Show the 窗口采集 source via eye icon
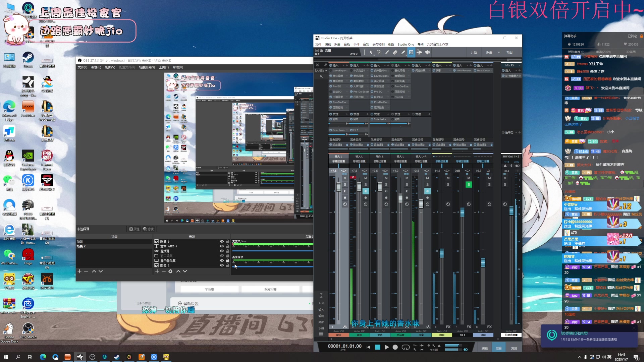The height and width of the screenshot is (362, 644). click(x=222, y=256)
